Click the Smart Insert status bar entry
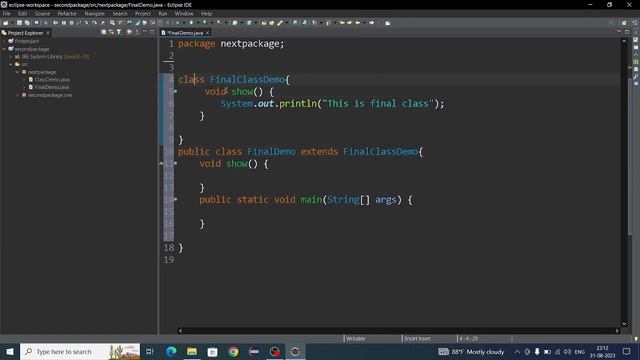The width and height of the screenshot is (640, 360). [417, 338]
